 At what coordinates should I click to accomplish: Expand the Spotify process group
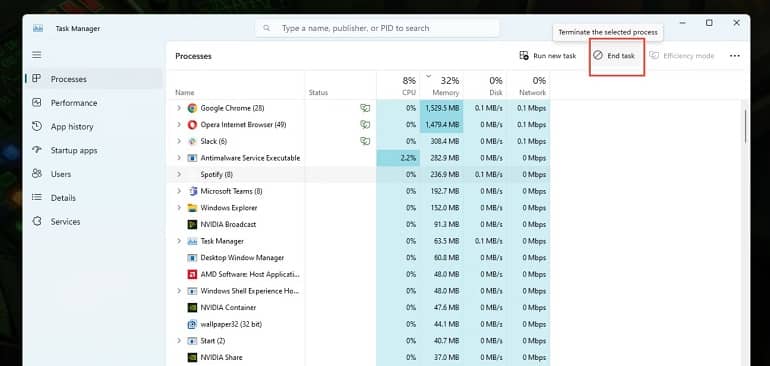click(x=179, y=174)
